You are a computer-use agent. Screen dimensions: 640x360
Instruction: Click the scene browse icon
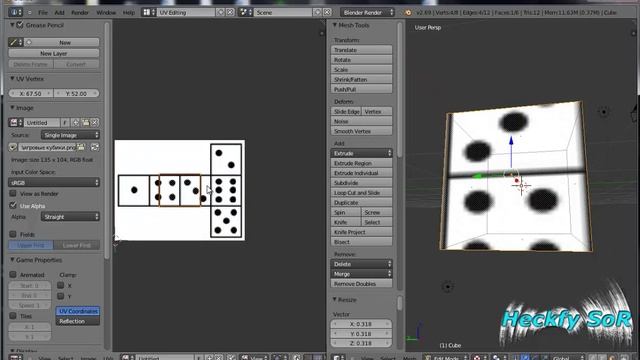[245, 13]
